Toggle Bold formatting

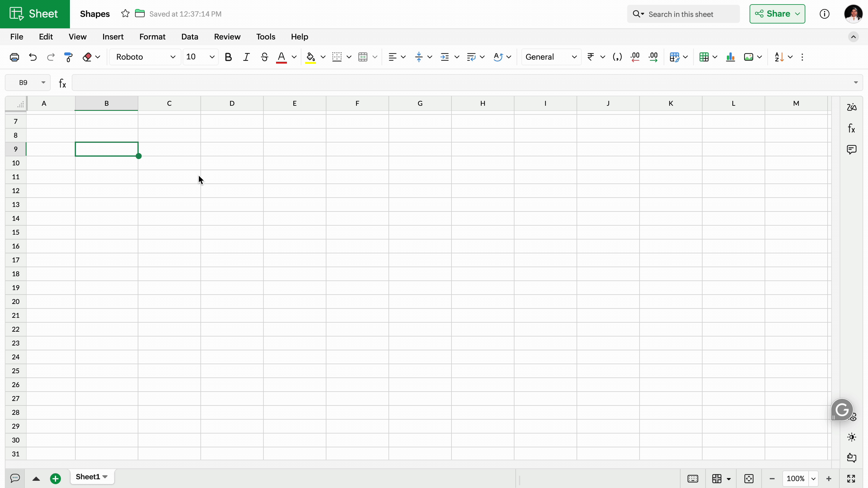coord(228,57)
